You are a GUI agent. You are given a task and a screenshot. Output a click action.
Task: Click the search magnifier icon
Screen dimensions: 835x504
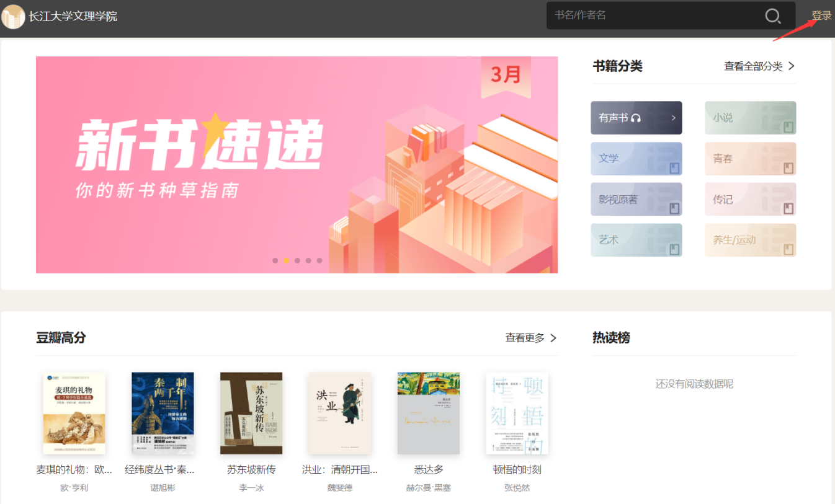pos(772,16)
